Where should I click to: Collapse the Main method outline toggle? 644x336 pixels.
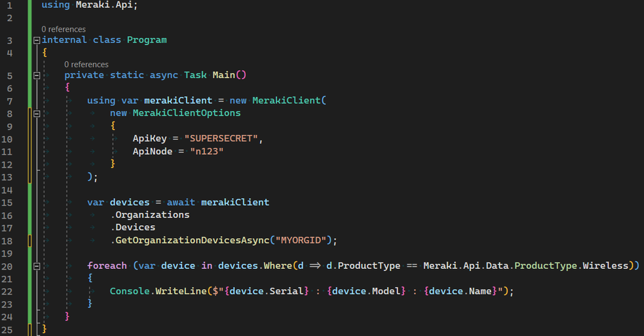click(x=37, y=75)
